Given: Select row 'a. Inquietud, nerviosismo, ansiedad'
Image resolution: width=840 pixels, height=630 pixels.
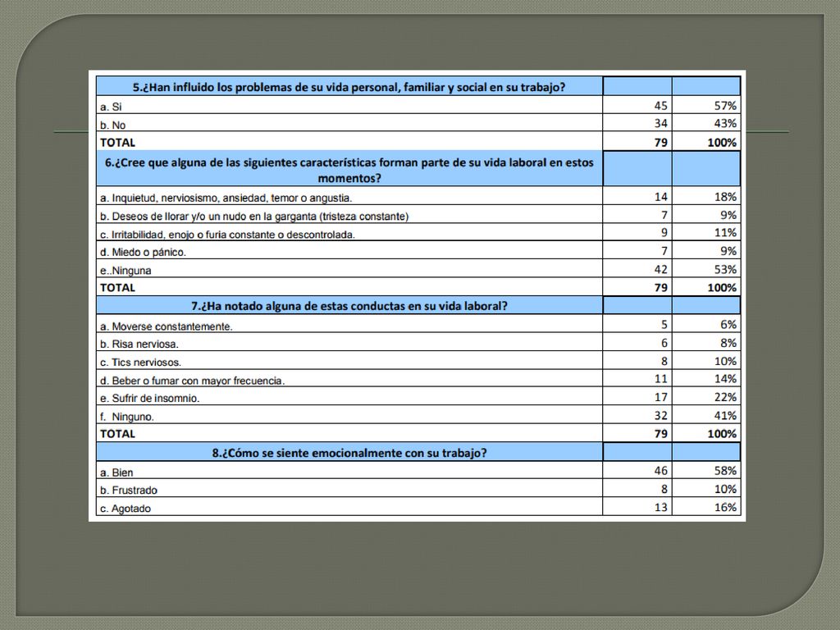Looking at the screenshot, I should point(226,198).
